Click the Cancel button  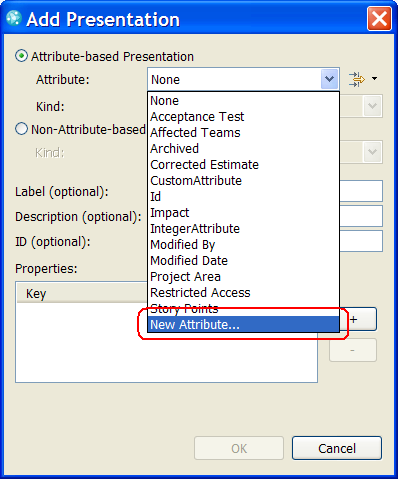click(337, 448)
